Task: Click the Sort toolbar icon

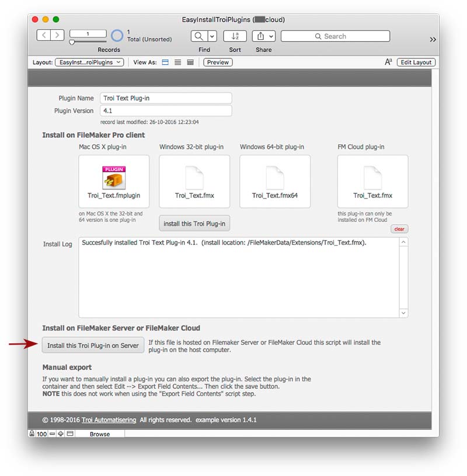Action: [x=235, y=36]
